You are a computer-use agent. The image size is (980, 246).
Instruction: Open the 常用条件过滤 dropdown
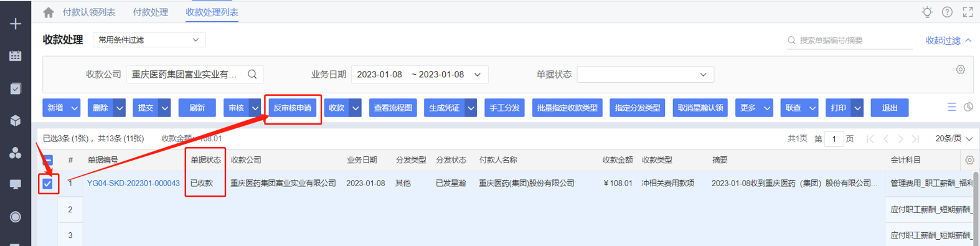point(149,40)
